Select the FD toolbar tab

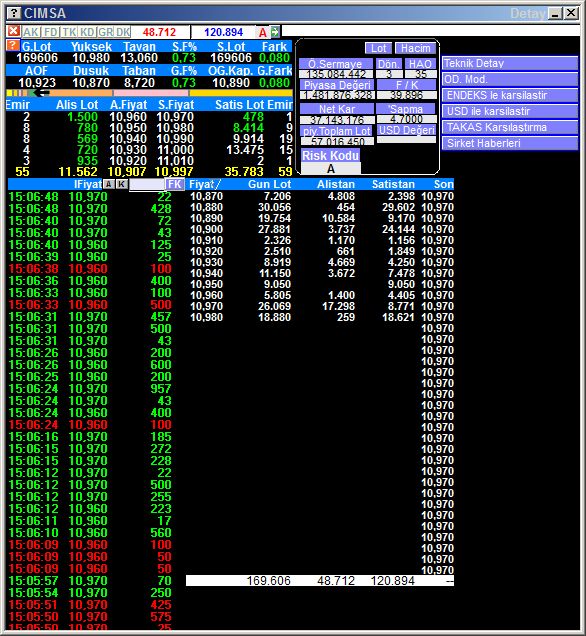tap(51, 32)
